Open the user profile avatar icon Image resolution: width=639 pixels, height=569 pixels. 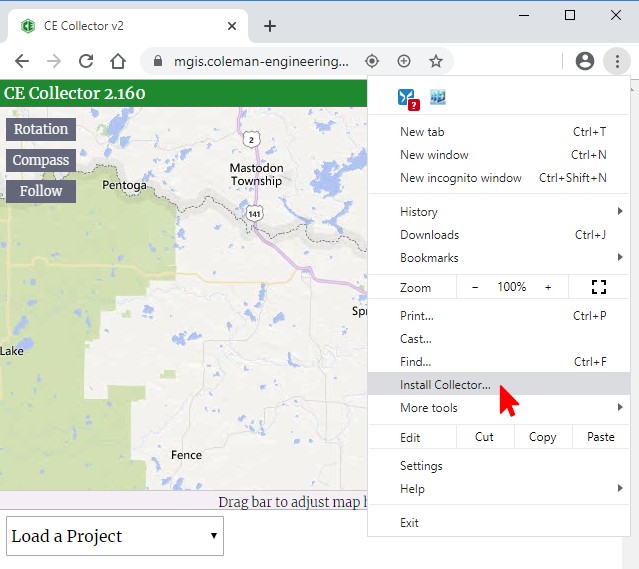(x=585, y=61)
